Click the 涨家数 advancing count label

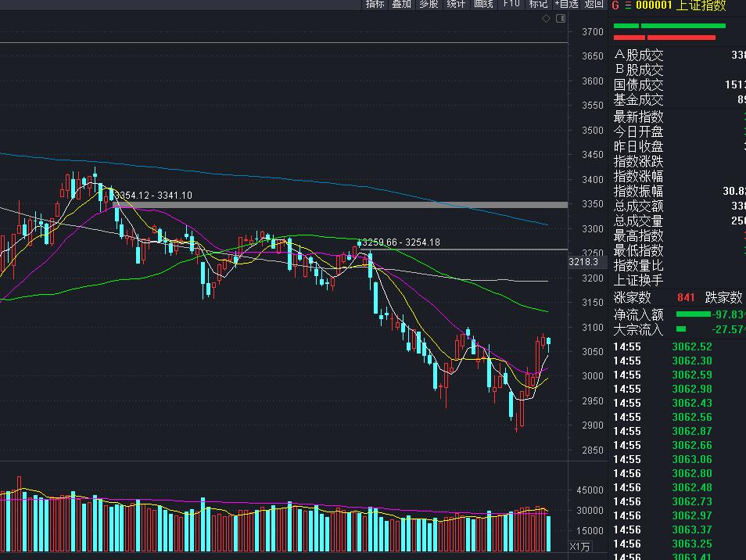coord(633,298)
